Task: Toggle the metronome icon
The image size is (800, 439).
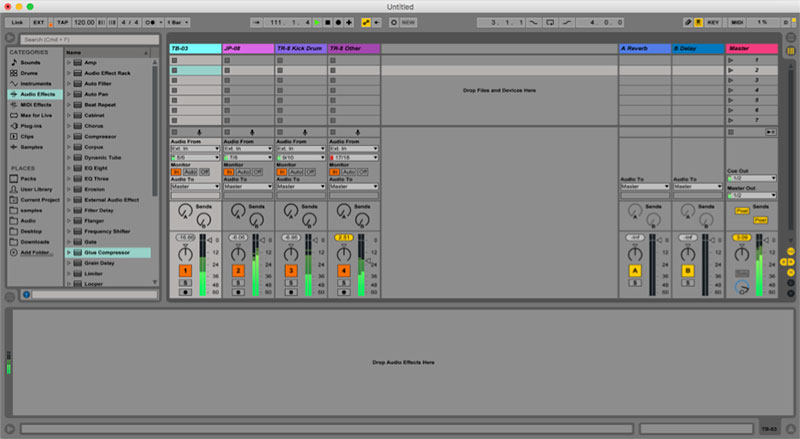Action: [x=150, y=22]
